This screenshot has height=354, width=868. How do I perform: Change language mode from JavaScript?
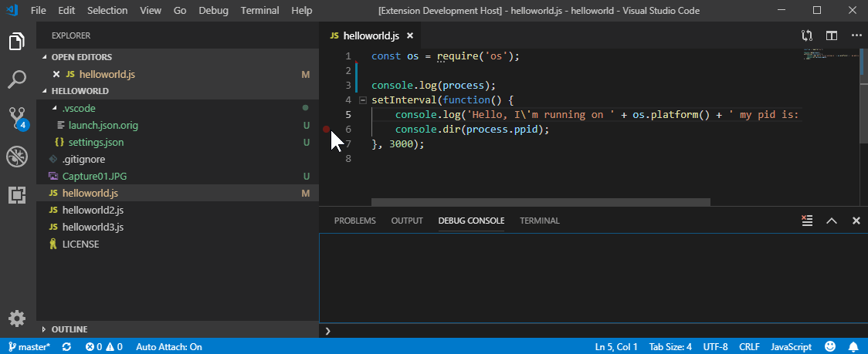coord(791,347)
